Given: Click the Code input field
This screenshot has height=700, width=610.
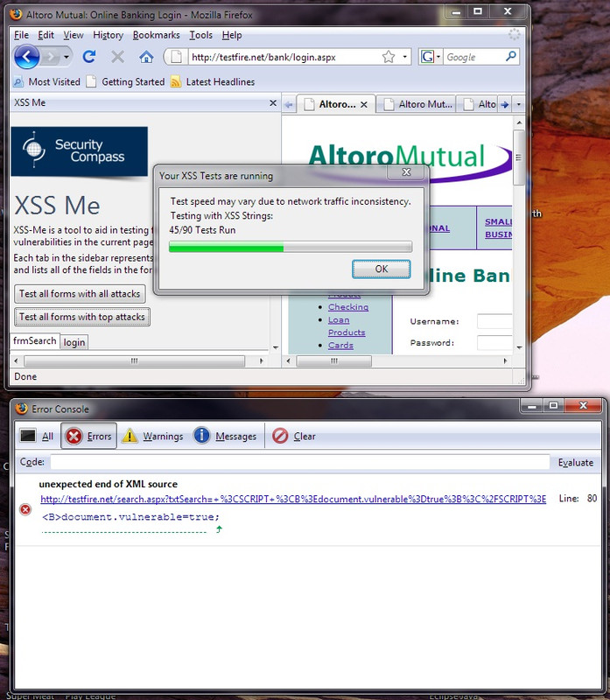Looking at the screenshot, I should pyautogui.click(x=299, y=462).
